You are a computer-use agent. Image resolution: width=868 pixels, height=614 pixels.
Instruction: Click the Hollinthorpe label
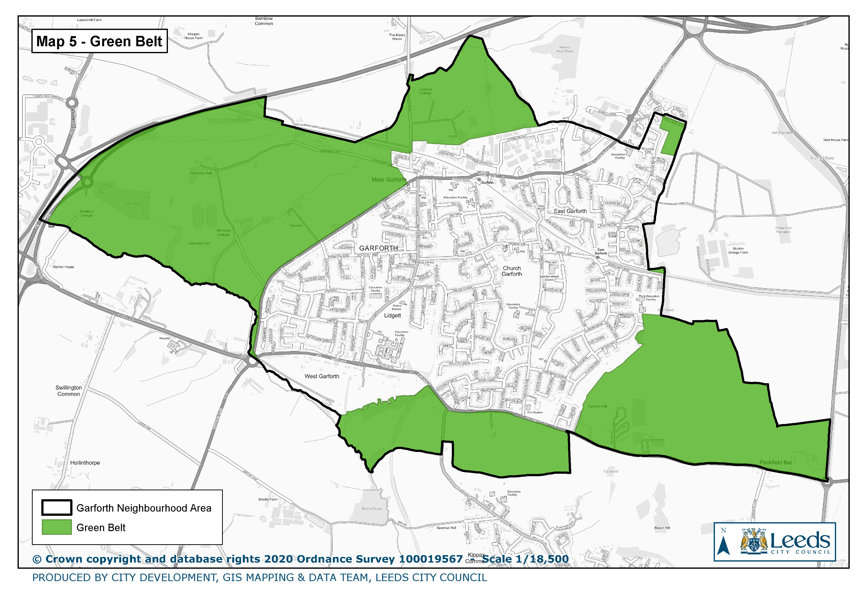click(x=85, y=463)
